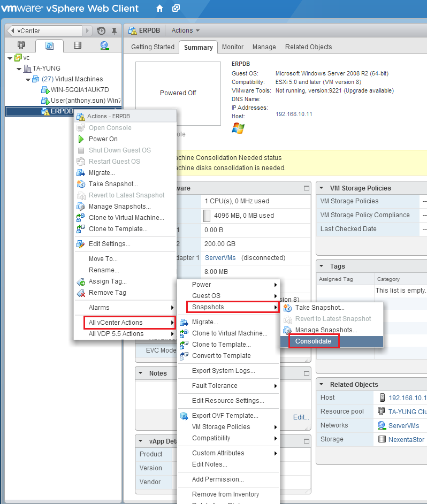Maximize the VM Hardware panel
Screen dimensions: 427x504
(307, 188)
